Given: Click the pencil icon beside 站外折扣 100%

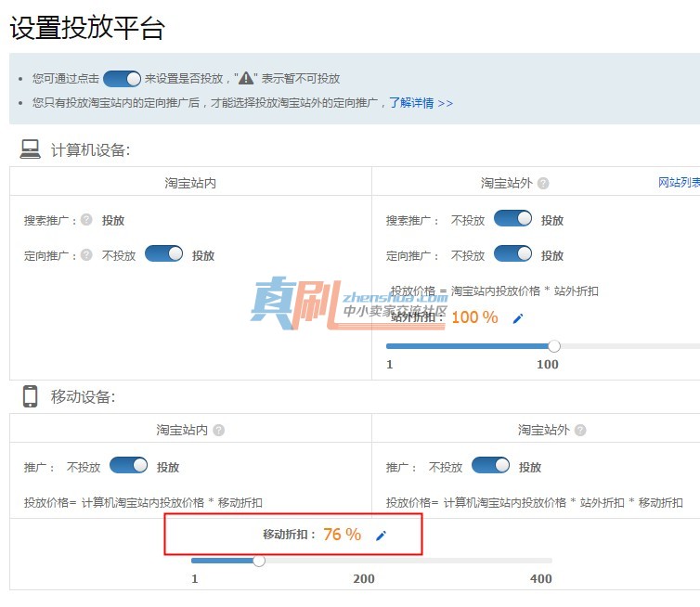Looking at the screenshot, I should [518, 318].
